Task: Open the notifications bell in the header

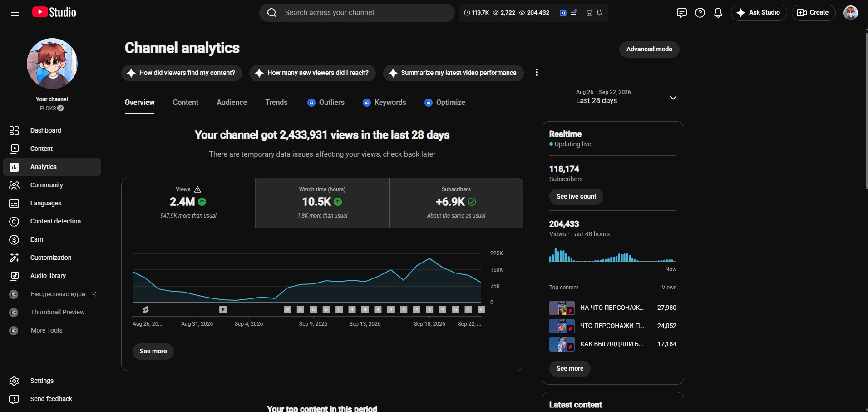Action: point(718,13)
